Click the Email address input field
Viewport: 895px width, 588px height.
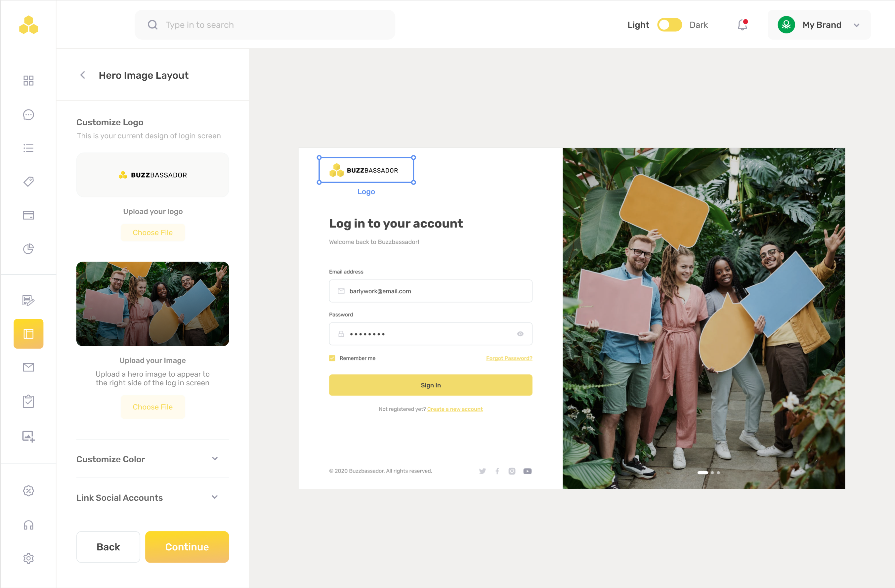pos(431,291)
